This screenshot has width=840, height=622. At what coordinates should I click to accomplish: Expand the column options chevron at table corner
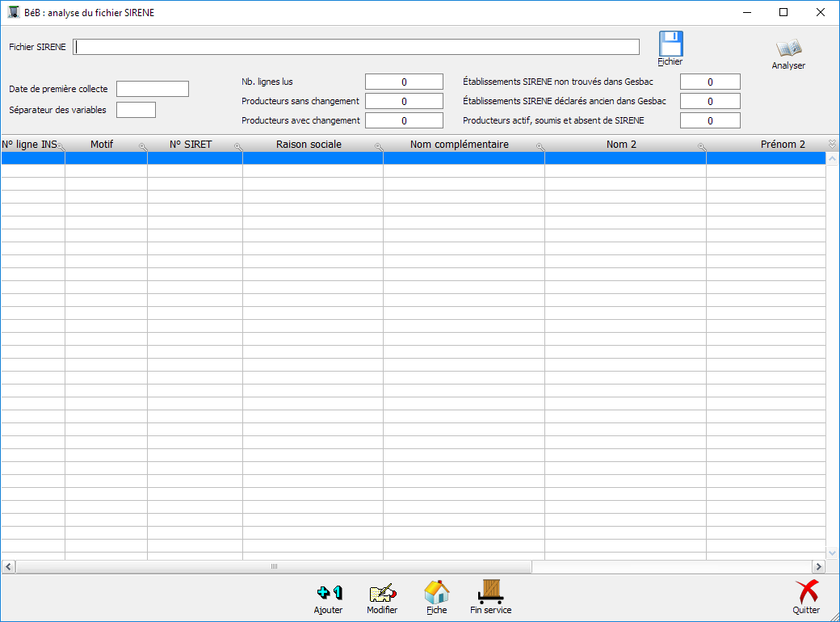pyautogui.click(x=832, y=144)
